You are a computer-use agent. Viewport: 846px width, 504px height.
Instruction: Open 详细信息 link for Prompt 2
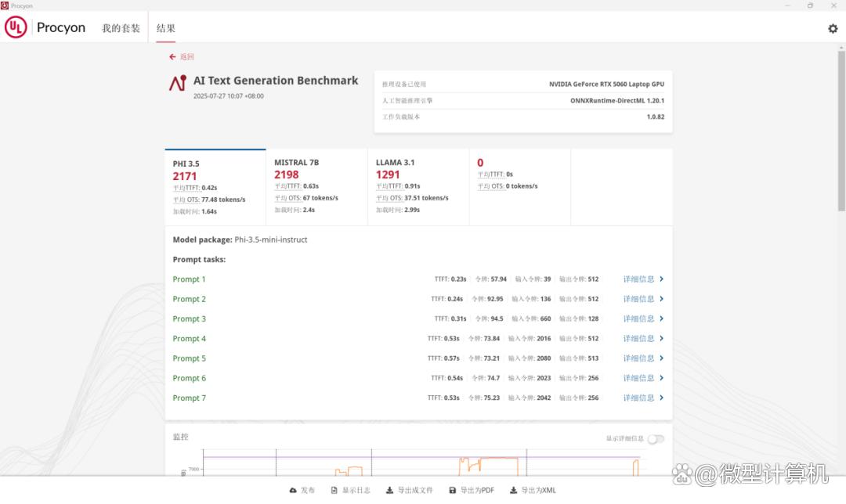coord(638,299)
